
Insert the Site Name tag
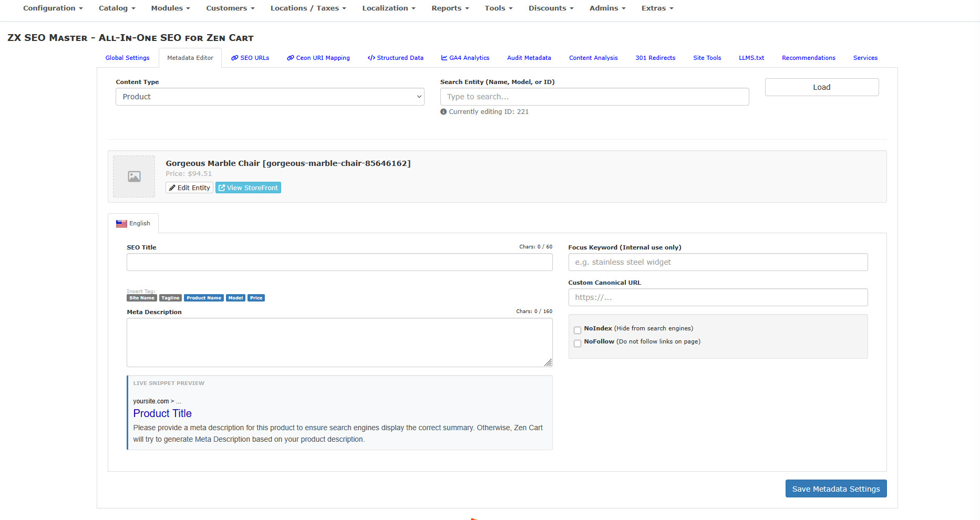(142, 298)
